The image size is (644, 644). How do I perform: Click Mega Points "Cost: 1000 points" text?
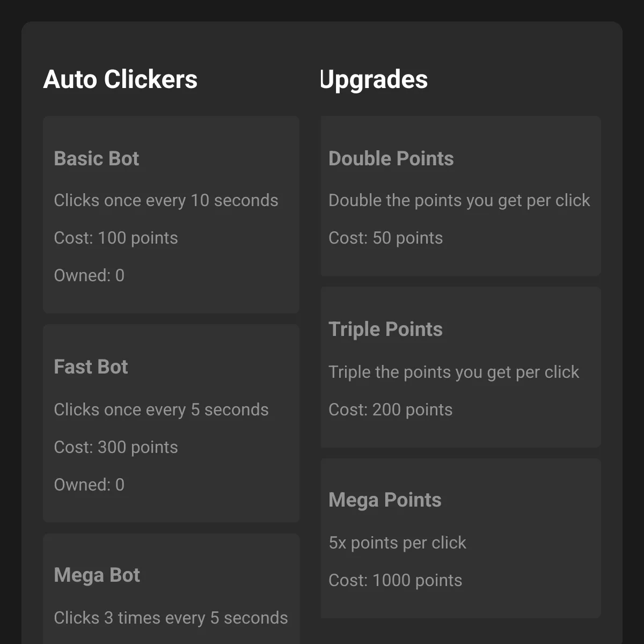tap(396, 580)
